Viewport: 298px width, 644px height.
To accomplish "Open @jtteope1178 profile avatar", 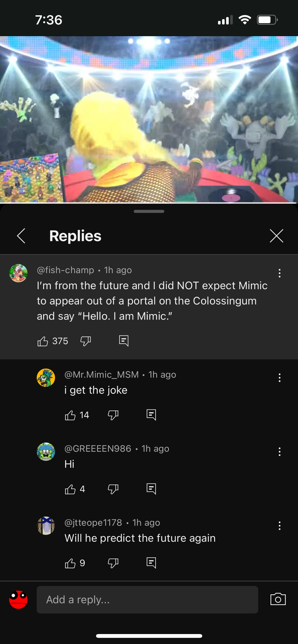I will [x=46, y=526].
